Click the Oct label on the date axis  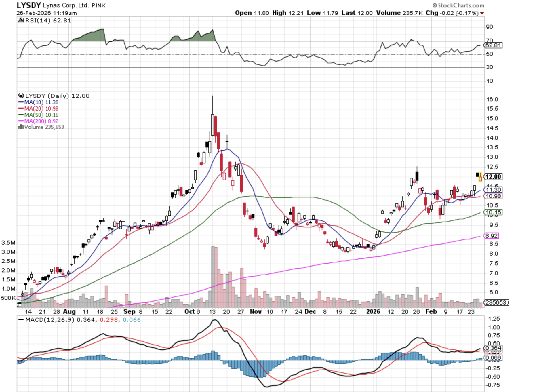(189, 311)
